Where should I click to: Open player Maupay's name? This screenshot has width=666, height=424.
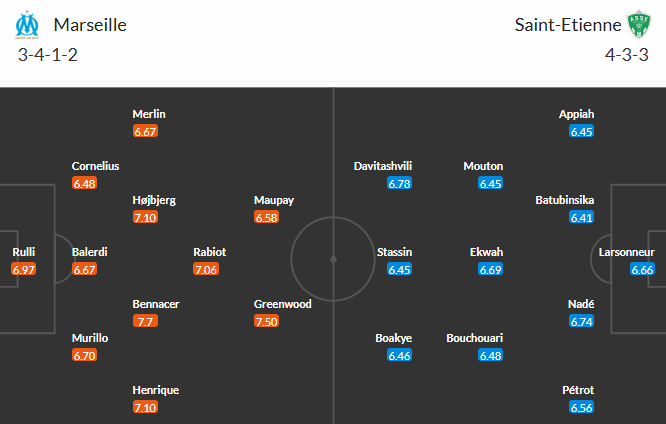[x=274, y=200]
